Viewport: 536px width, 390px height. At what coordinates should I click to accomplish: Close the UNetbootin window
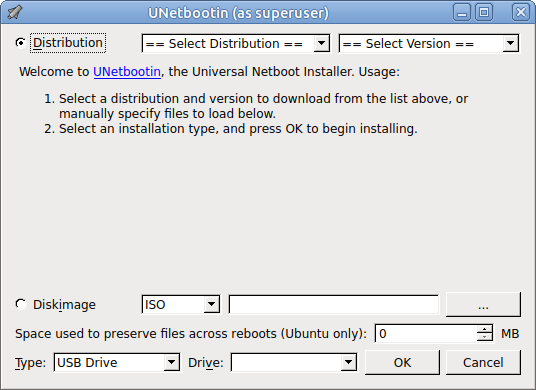tap(521, 13)
